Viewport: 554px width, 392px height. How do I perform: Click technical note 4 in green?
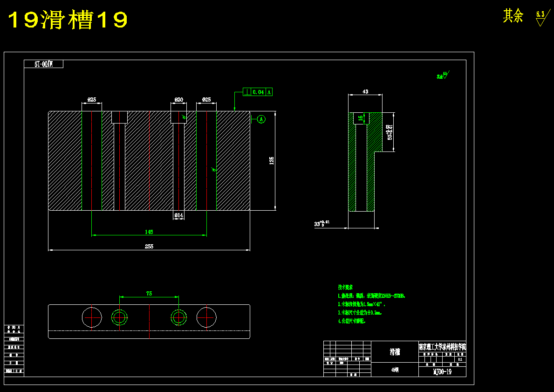tap(351, 321)
